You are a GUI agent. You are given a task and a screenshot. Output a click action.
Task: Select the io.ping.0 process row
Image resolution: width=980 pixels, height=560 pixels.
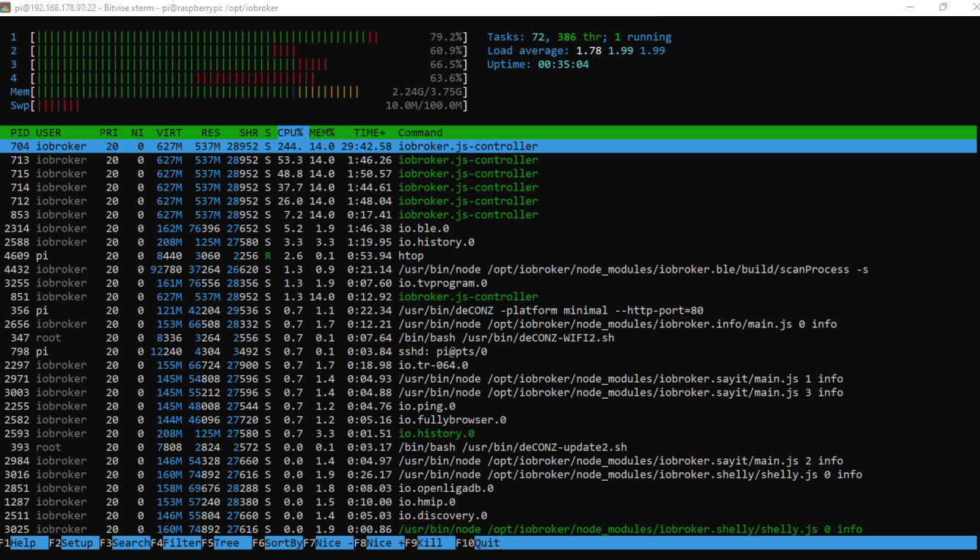coord(425,406)
